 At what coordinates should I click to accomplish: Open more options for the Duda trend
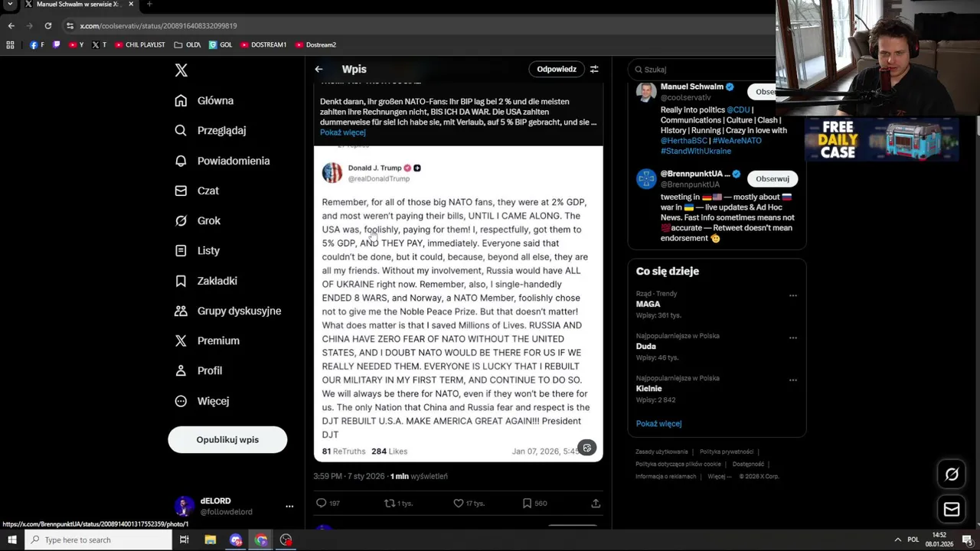pos(793,337)
